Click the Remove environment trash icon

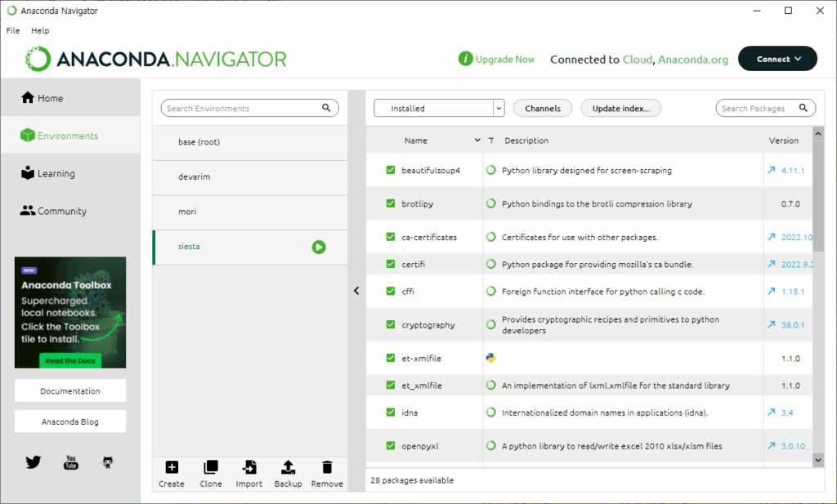click(x=327, y=468)
